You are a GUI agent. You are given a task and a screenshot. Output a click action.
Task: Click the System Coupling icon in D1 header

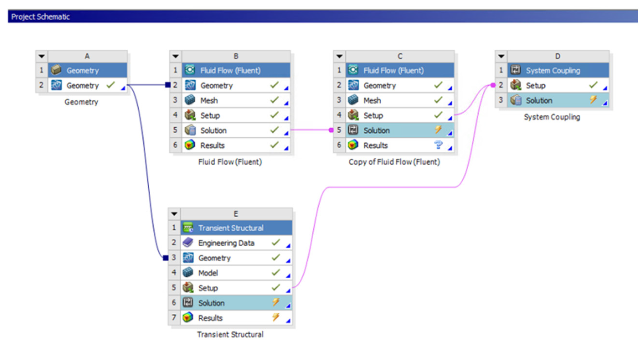515,70
